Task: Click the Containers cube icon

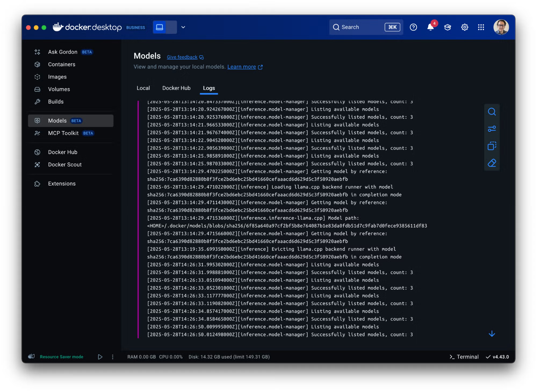Action: point(37,64)
